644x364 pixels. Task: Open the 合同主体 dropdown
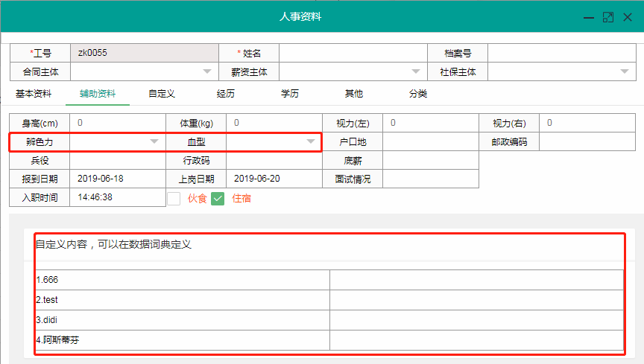coord(207,72)
